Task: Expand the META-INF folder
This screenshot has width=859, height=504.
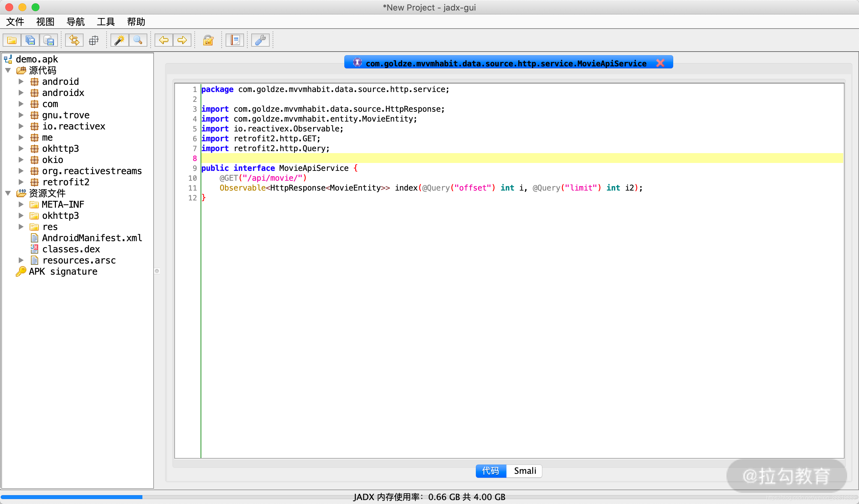Action: tap(21, 204)
